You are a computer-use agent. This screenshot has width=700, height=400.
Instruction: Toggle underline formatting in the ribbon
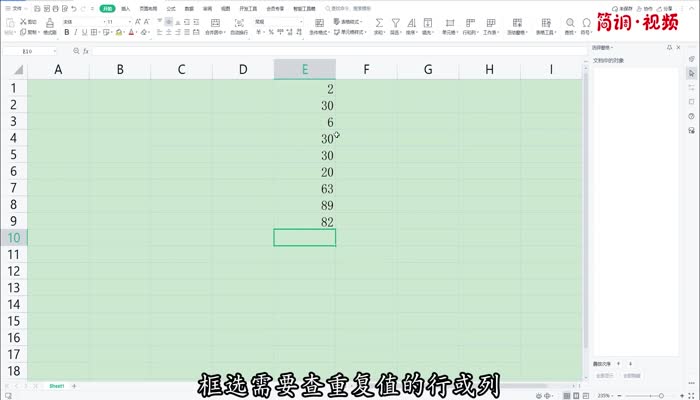[85, 32]
